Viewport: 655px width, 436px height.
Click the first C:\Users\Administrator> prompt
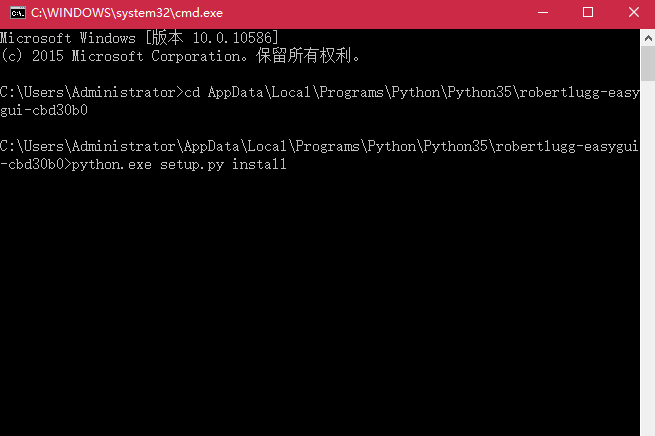(x=88, y=92)
